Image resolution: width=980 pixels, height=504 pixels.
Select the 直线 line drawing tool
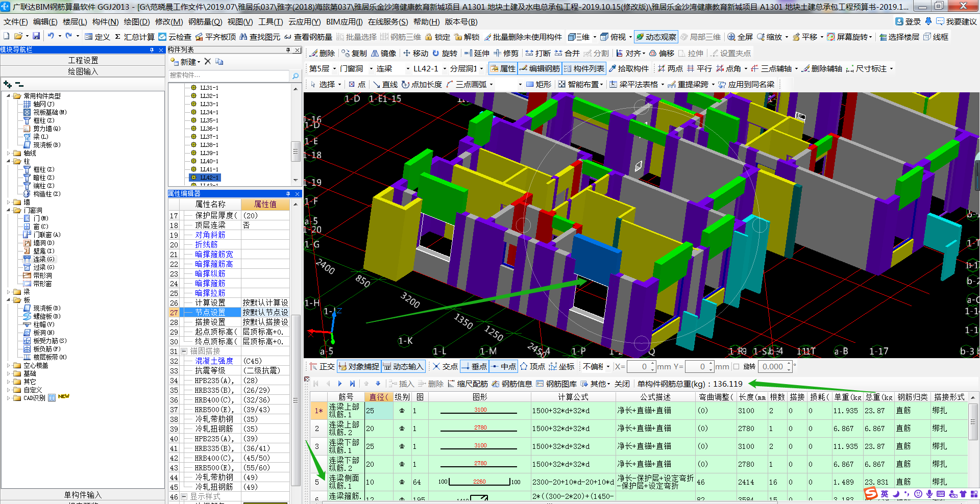385,84
